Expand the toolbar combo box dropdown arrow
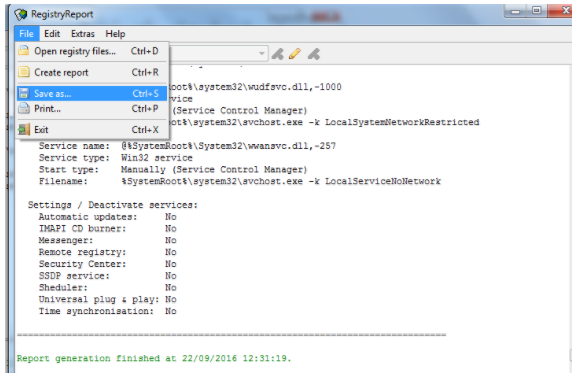579x379 pixels. [261, 54]
